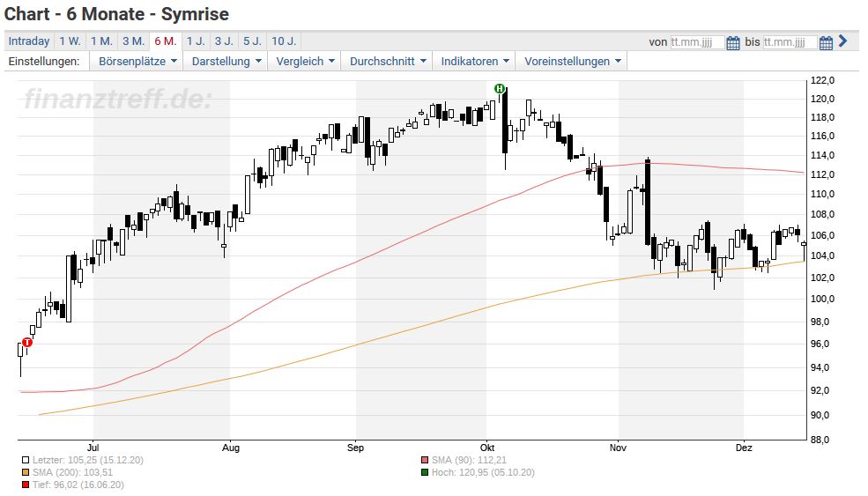The height and width of the screenshot is (496, 868).
Task: Click the 'Sep' x-axis label
Action: point(355,448)
